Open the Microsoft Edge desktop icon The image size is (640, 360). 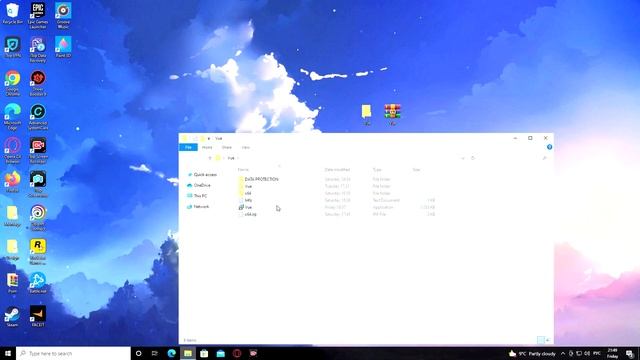pyautogui.click(x=12, y=117)
